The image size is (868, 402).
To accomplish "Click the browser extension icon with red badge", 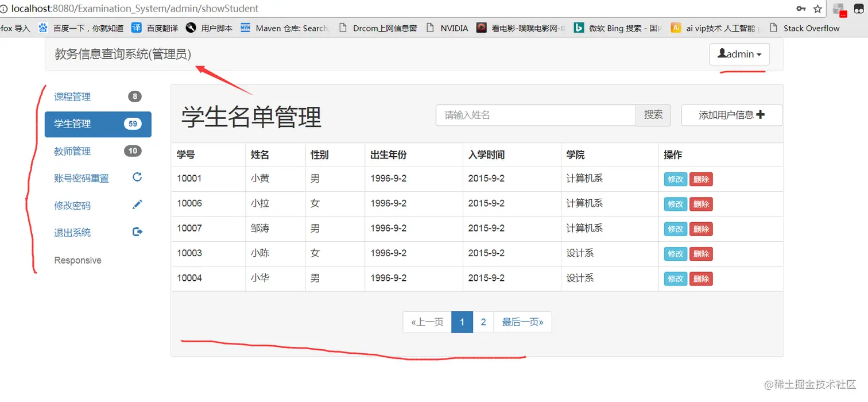I will [x=840, y=10].
